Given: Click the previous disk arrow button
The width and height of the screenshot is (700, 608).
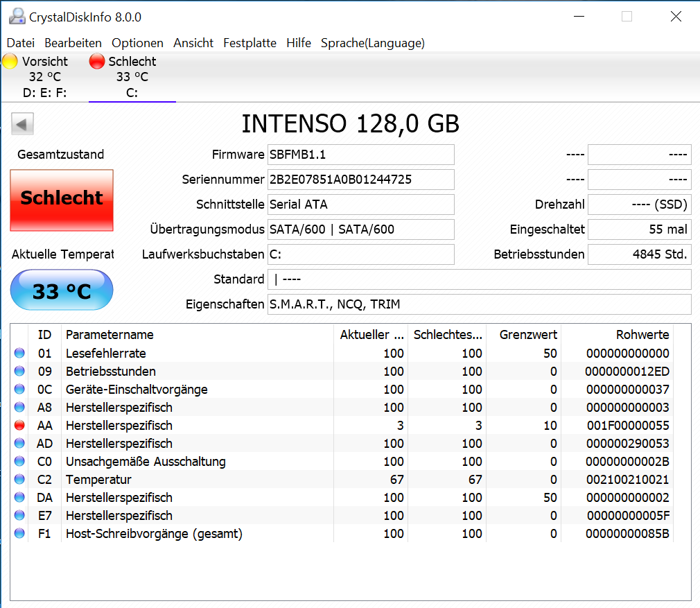Looking at the screenshot, I should [22, 123].
